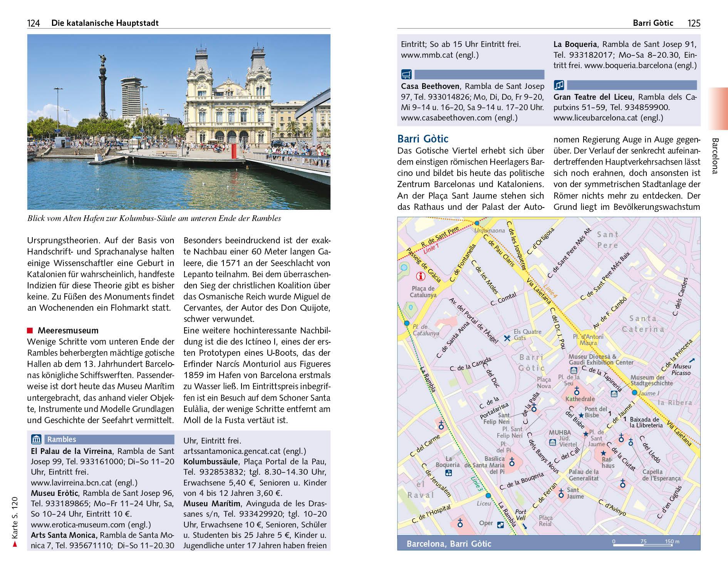Image resolution: width=728 pixels, height=576 pixels.
Task: Click the museum icon in the Rambles header
Action: coord(36,439)
